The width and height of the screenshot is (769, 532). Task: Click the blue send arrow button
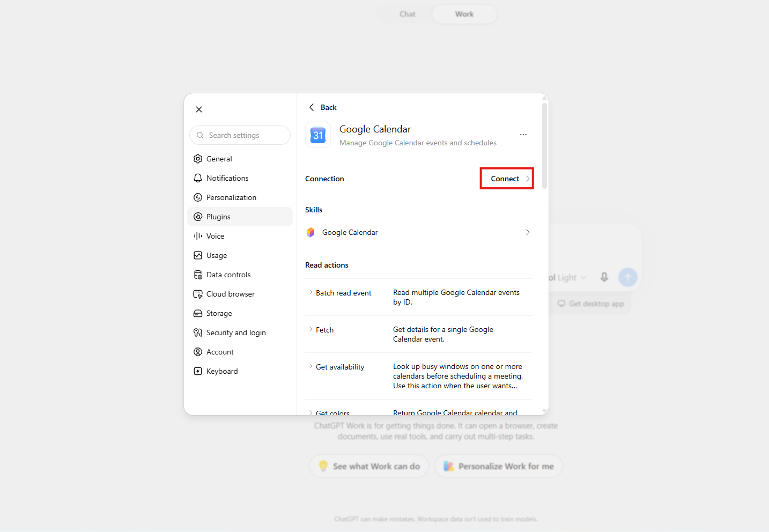pos(628,277)
